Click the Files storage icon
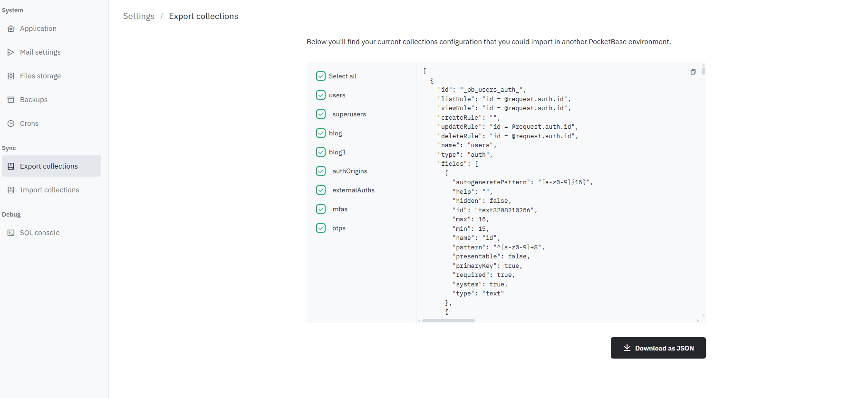 click(11, 76)
